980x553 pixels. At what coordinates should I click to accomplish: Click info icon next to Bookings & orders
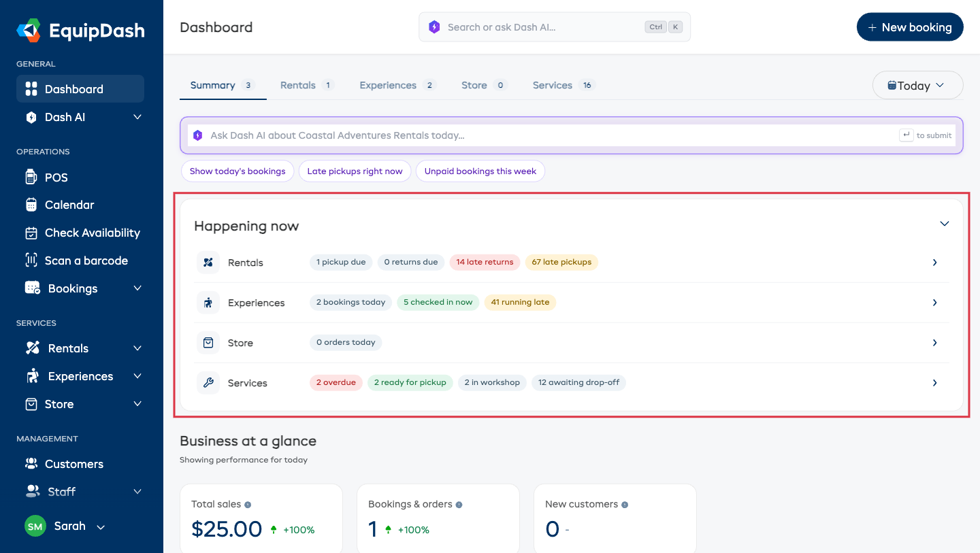point(459,505)
